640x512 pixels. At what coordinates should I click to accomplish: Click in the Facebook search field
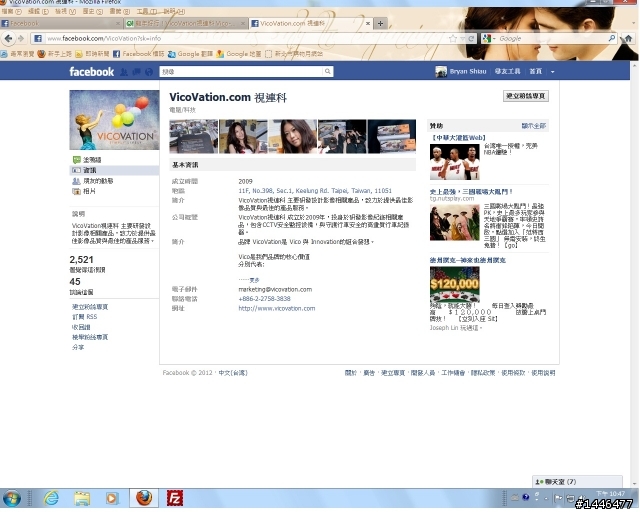click(242, 71)
